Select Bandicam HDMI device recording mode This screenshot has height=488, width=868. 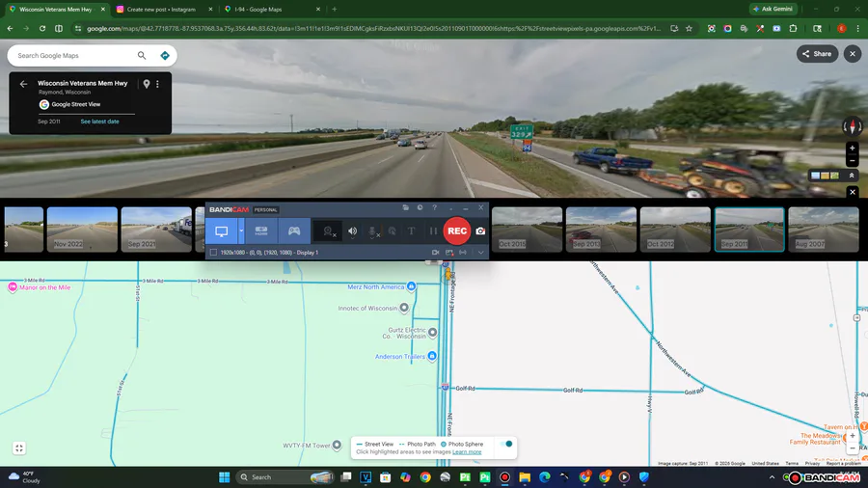click(x=261, y=231)
